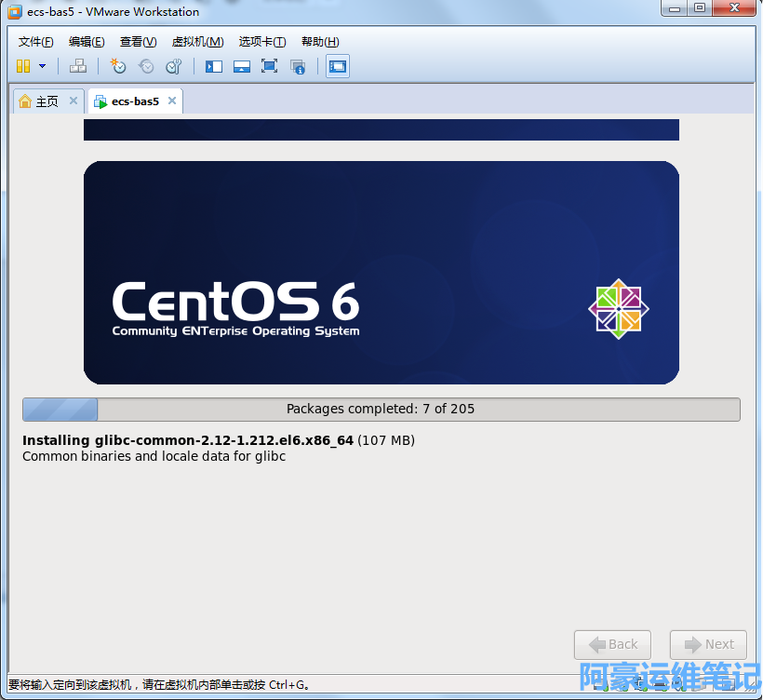Viewport: 763px width, 700px height.
Task: Open the power options dropdown arrow
Action: click(x=42, y=66)
